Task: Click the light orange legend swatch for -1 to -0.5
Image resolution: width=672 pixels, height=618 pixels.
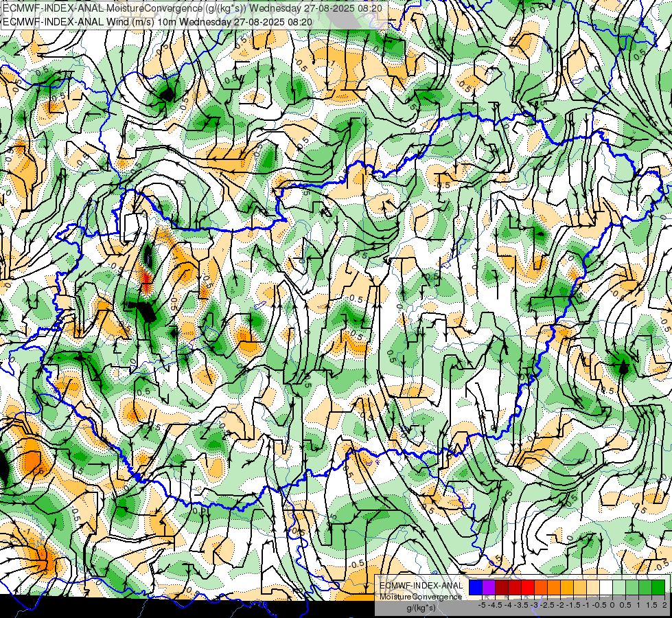Action: pyautogui.click(x=580, y=588)
